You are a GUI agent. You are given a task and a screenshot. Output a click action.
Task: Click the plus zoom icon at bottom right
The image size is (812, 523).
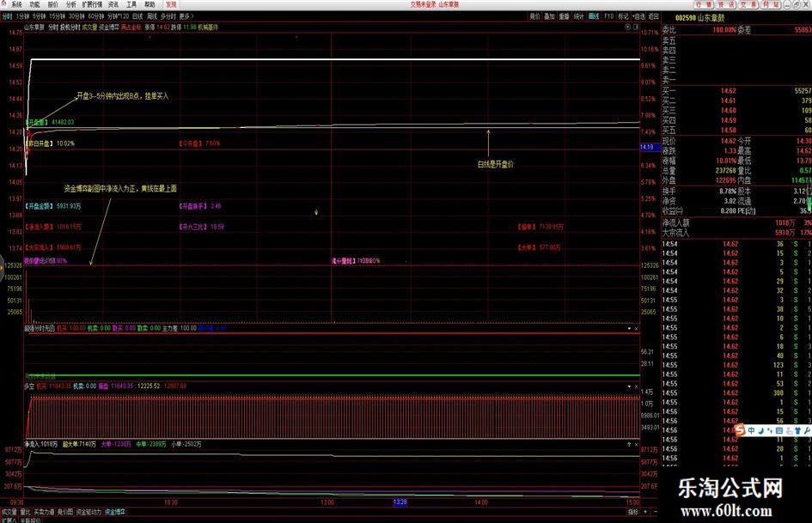[x=646, y=512]
